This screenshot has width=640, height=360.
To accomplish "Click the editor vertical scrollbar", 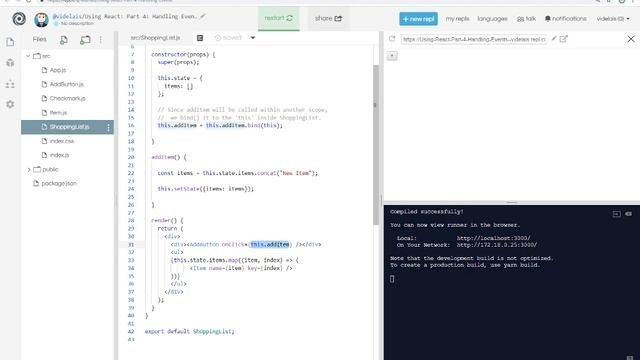I will 376,145.
